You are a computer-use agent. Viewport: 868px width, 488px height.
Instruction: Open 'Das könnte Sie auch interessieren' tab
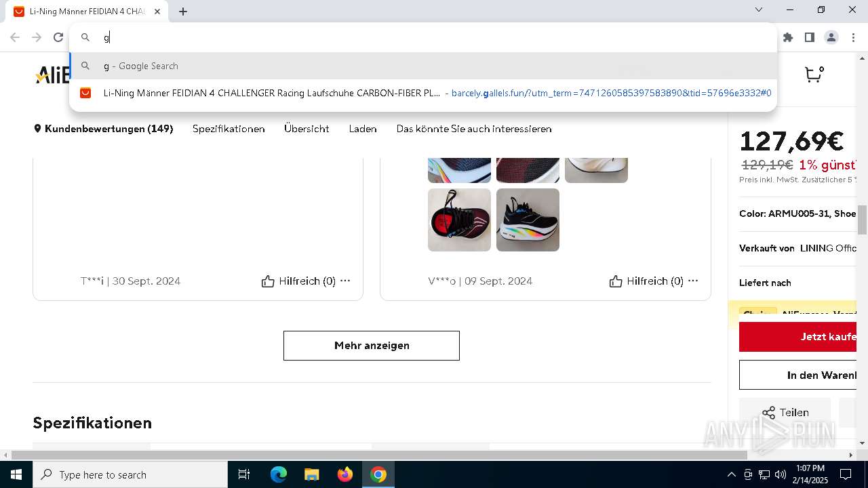point(474,129)
